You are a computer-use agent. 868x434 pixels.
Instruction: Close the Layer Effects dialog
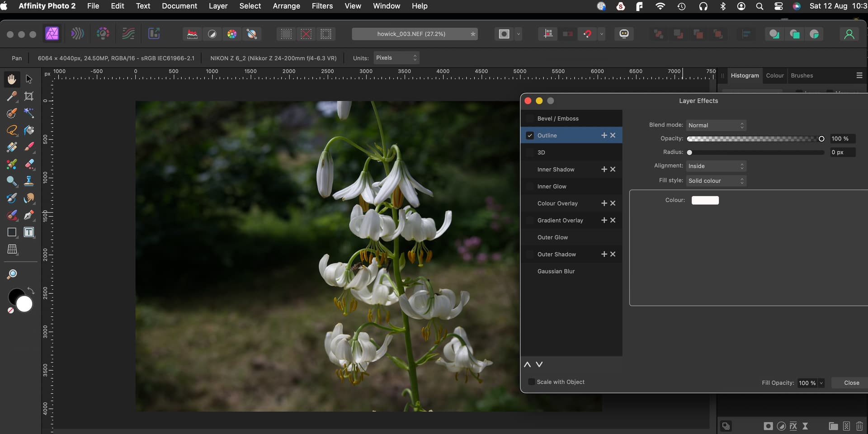[x=851, y=383]
